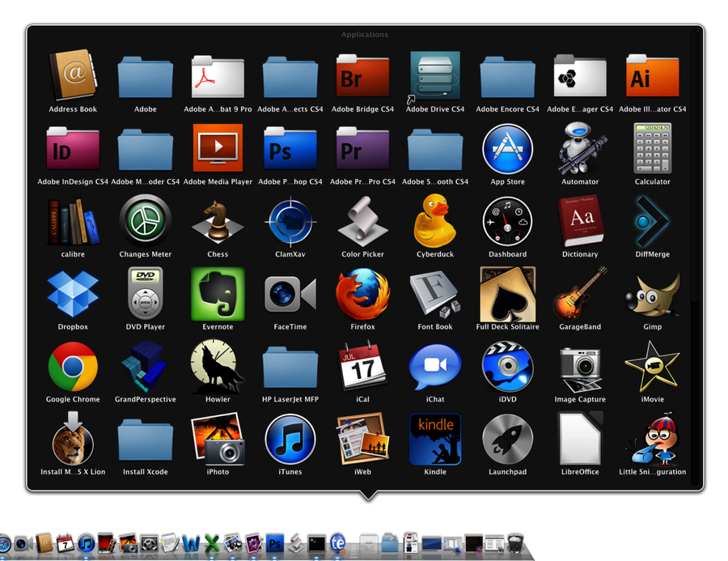This screenshot has height=561, width=728.
Task: Launch DiffMerge
Action: tap(652, 221)
